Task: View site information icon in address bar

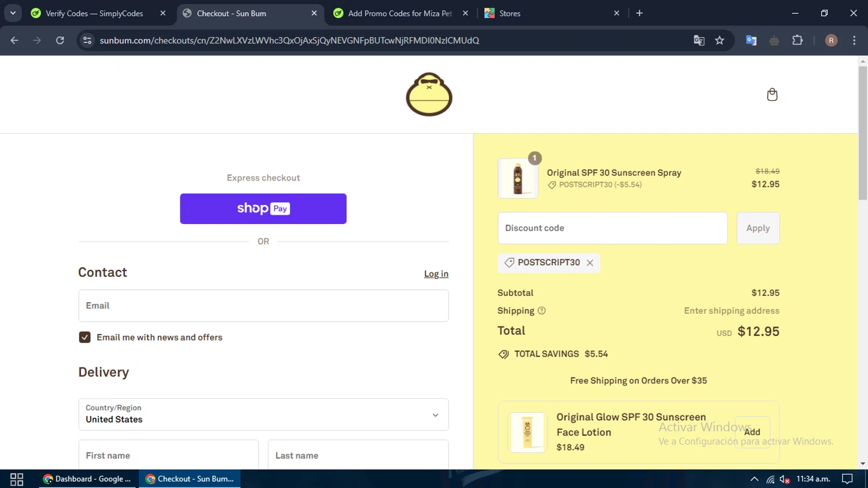Action: [87, 40]
